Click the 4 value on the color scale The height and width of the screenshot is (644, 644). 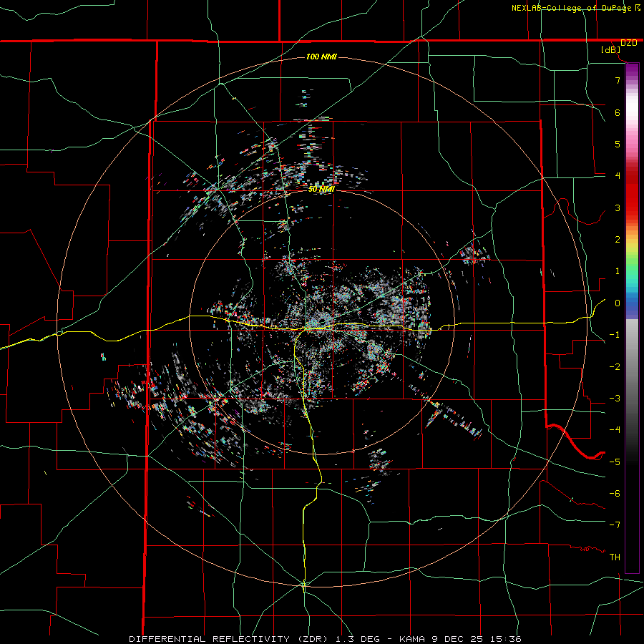[618, 176]
